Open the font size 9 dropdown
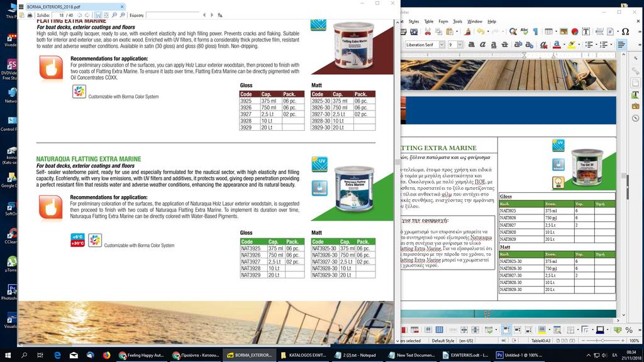This screenshot has width=644, height=362. point(460,45)
